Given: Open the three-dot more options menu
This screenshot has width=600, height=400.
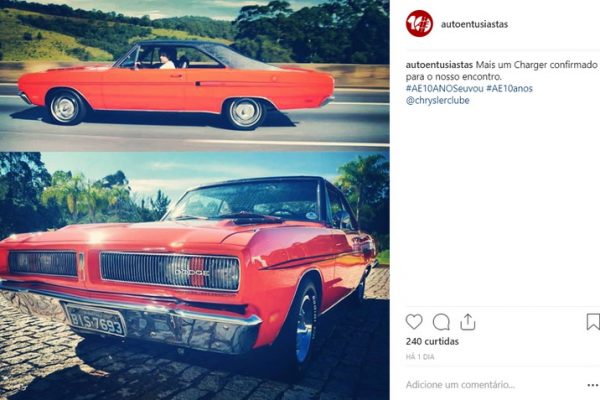Looking at the screenshot, I should (593, 385).
